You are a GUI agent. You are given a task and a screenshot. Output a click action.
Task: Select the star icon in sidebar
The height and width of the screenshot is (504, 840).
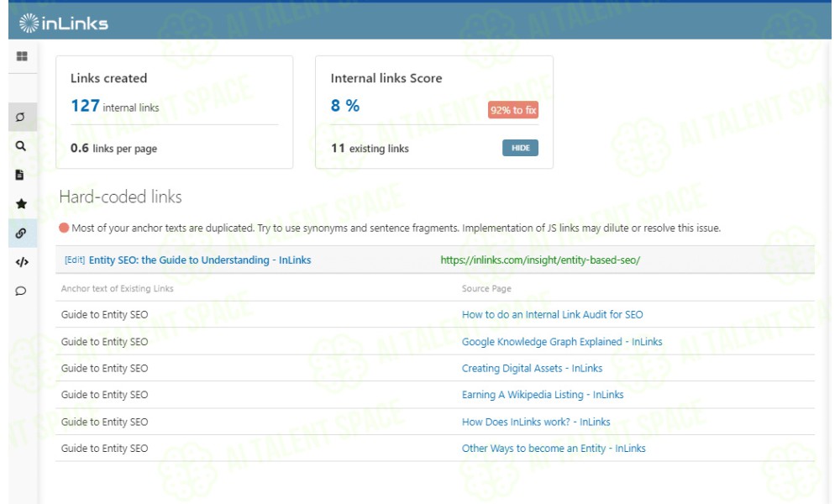(22, 203)
